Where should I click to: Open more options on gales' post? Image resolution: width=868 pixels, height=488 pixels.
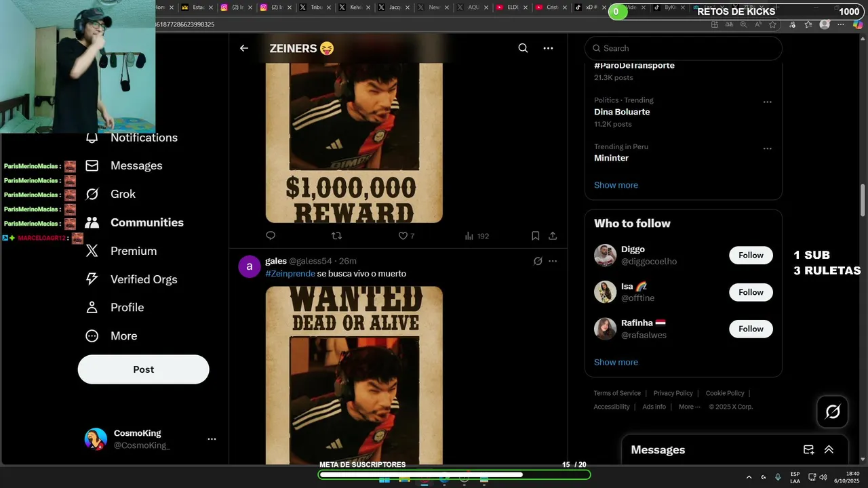553,261
